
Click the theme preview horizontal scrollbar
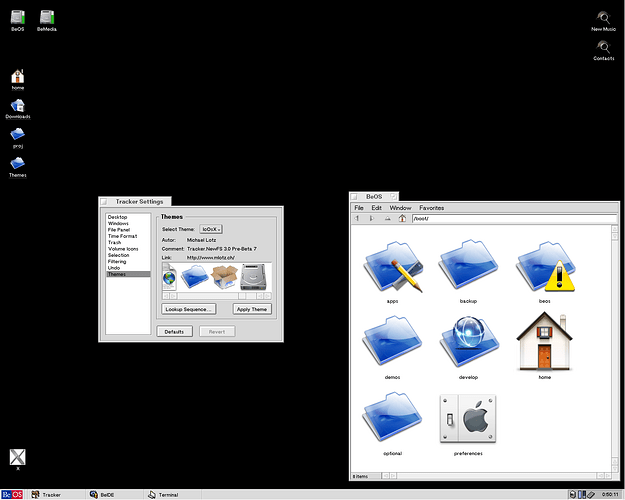pyautogui.click(x=217, y=296)
